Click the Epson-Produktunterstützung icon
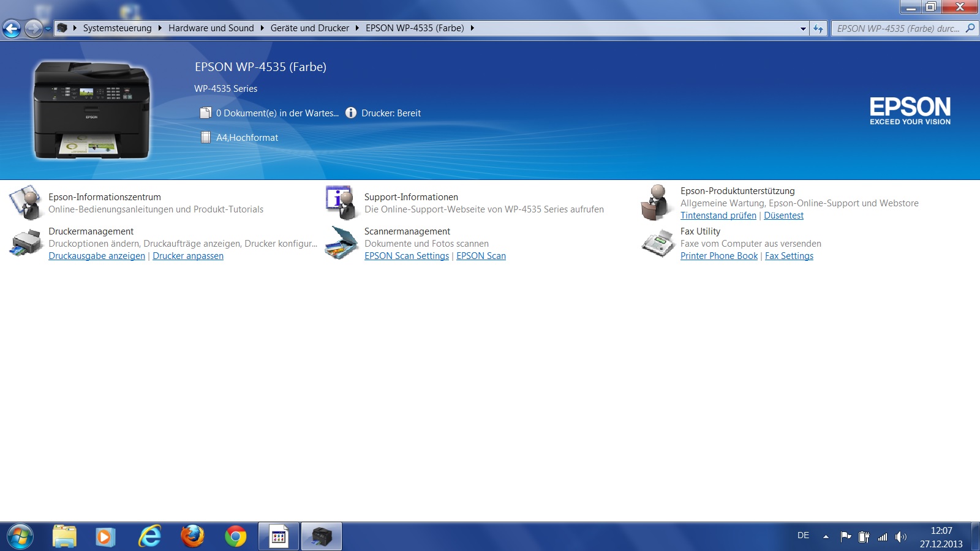Viewport: 980px width, 551px height. point(657,202)
